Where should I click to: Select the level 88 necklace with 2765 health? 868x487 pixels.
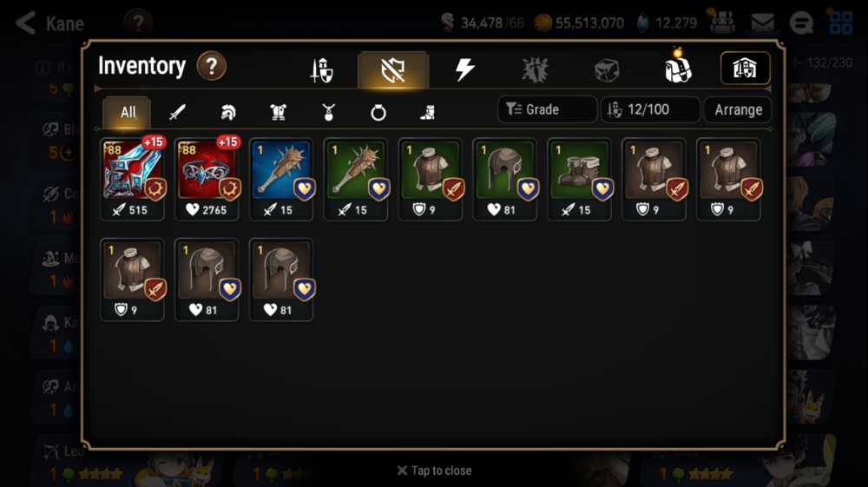pyautogui.click(x=207, y=180)
